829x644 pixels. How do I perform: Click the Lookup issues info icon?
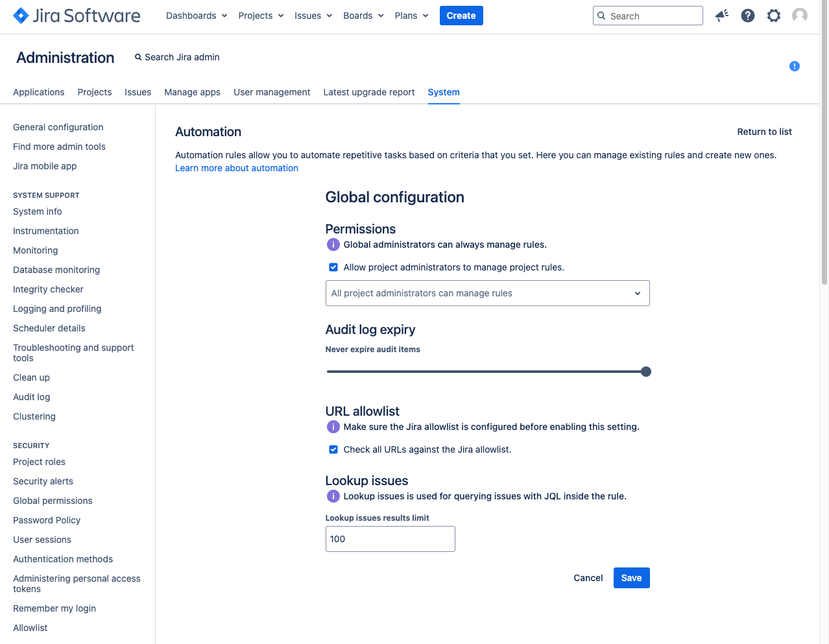coord(333,496)
